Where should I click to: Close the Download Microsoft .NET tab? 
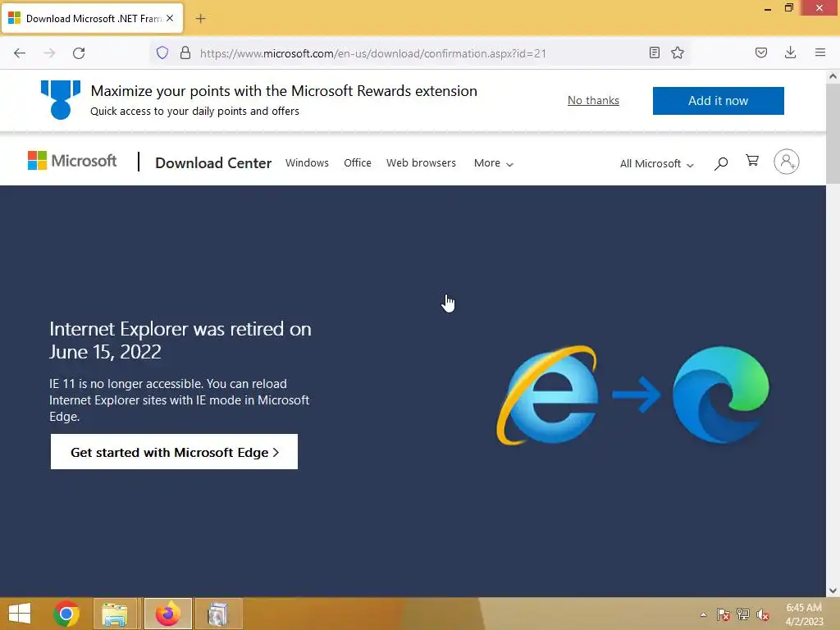coord(170,18)
